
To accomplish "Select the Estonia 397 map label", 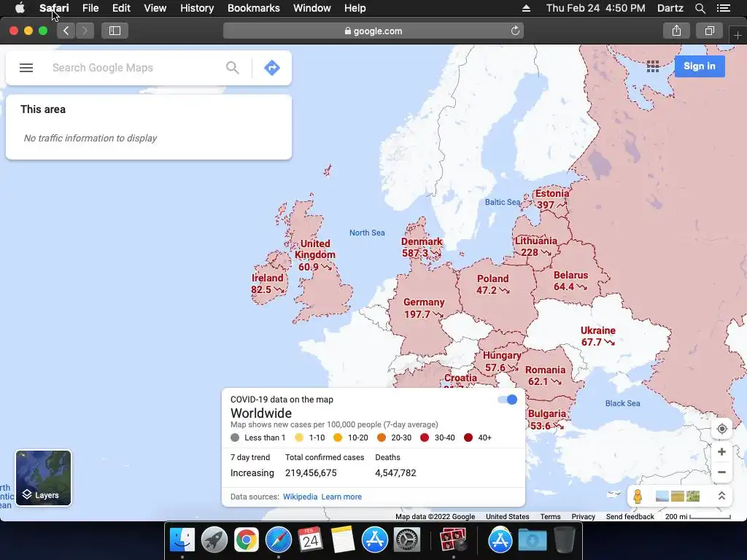I will point(551,199).
